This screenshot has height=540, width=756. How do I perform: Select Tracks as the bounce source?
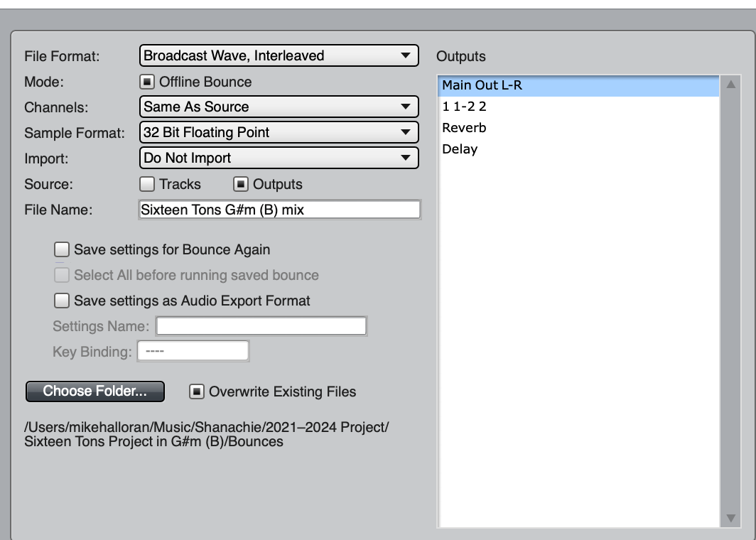coord(147,184)
